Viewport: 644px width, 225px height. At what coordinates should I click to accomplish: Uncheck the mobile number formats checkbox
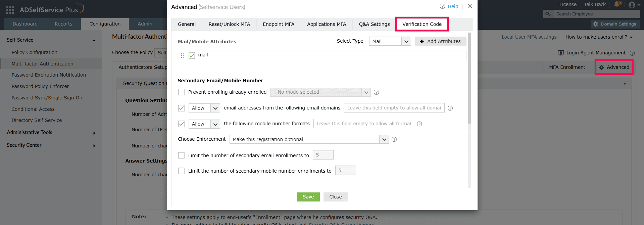tap(182, 124)
